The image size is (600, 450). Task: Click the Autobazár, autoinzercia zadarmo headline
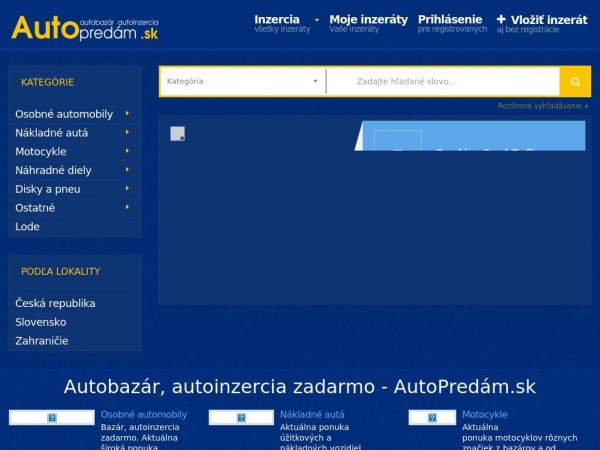point(300,386)
